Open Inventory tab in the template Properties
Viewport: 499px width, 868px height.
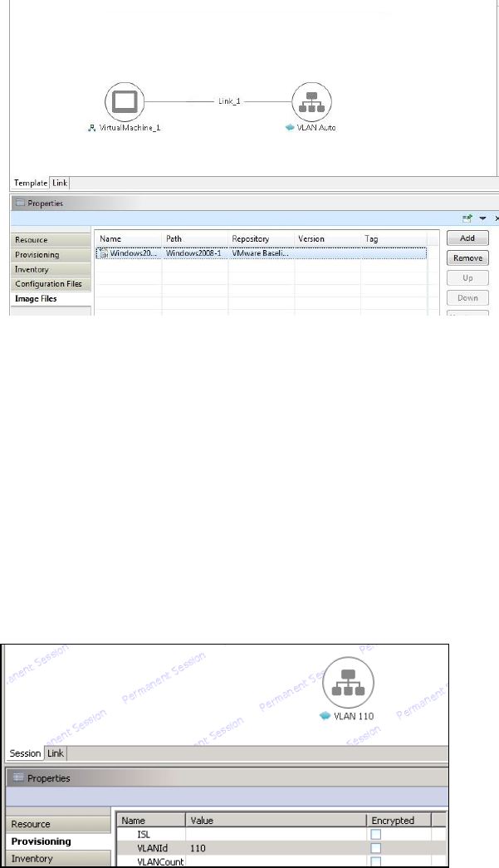click(51, 269)
